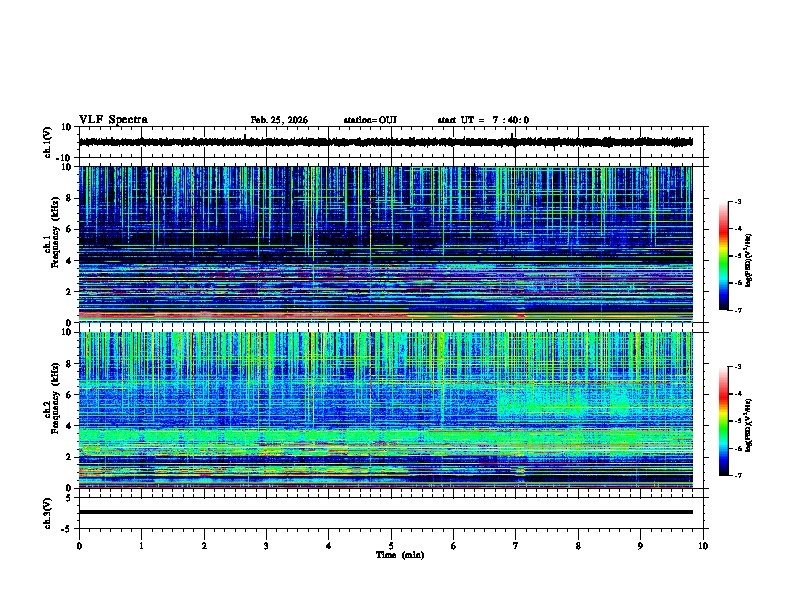Click the time axis tick label '3'
Screen dimensions: 792x612
click(x=266, y=546)
